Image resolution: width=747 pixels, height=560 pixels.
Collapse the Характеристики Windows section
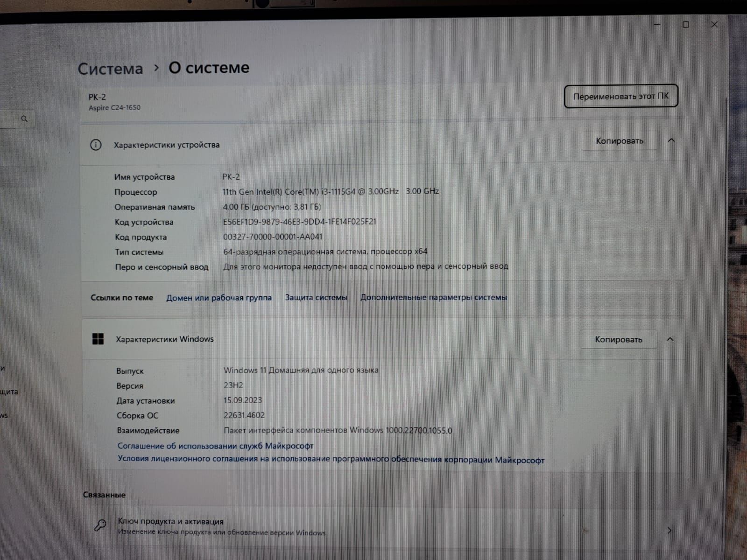click(x=670, y=339)
